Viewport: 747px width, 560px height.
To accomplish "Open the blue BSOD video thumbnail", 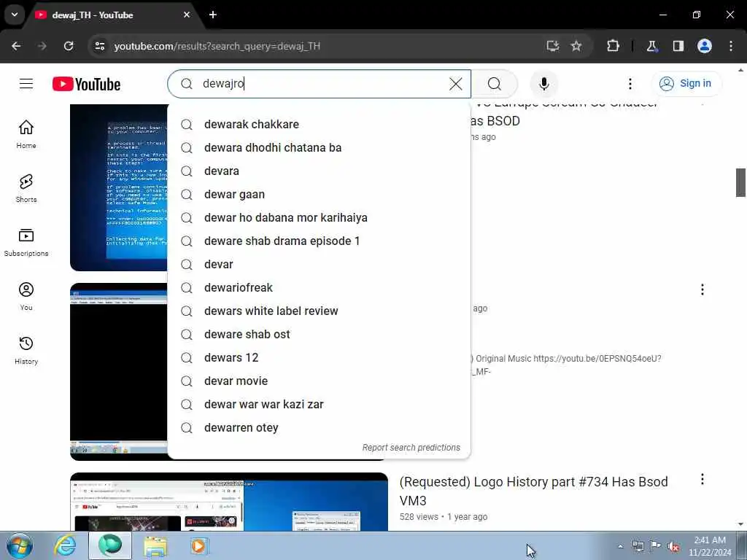I will 119,187.
